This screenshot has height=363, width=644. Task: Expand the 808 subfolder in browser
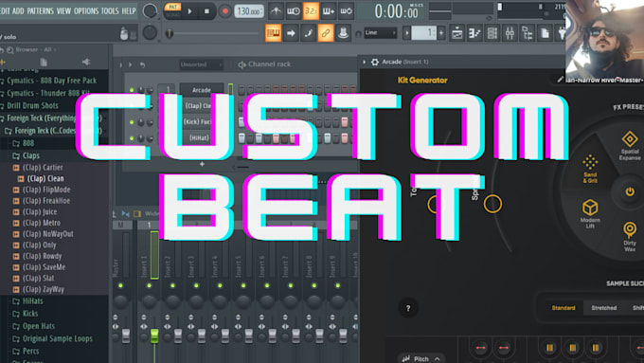[28, 143]
